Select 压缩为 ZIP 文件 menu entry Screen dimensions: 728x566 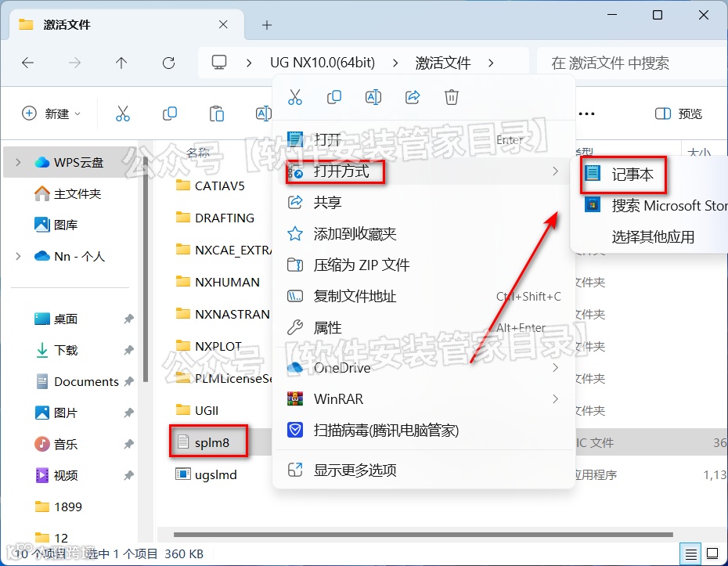click(423, 265)
